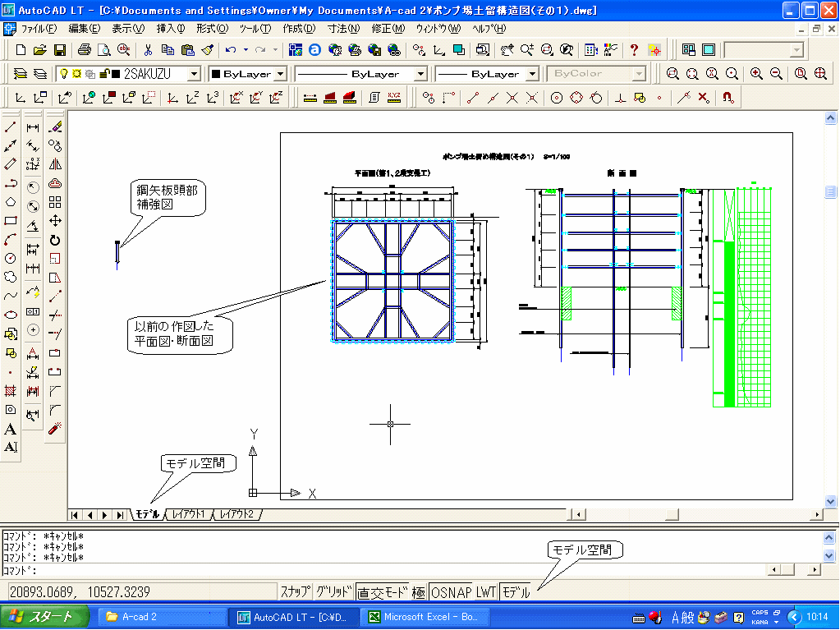Select the Move tool with four arrows
Screen dimensions: 840x630
coord(55,221)
